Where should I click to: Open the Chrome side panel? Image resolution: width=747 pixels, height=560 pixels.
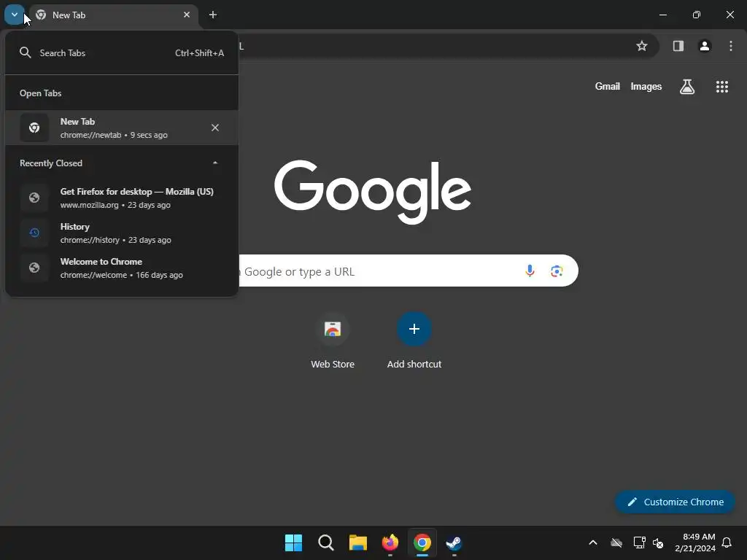tap(678, 46)
